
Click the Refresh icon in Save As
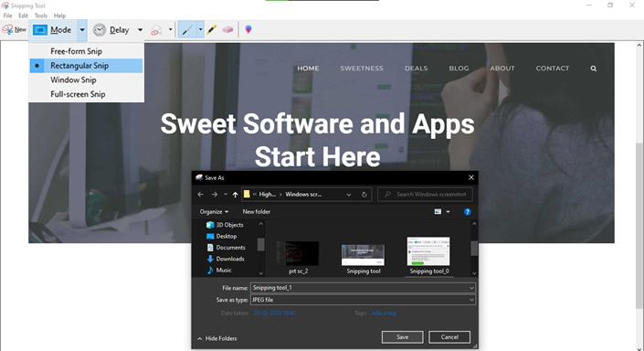pyautogui.click(x=364, y=195)
